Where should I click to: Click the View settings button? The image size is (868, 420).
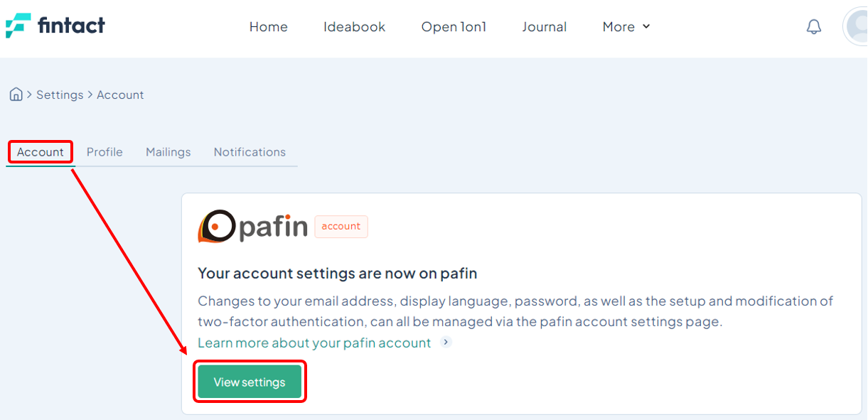click(250, 382)
